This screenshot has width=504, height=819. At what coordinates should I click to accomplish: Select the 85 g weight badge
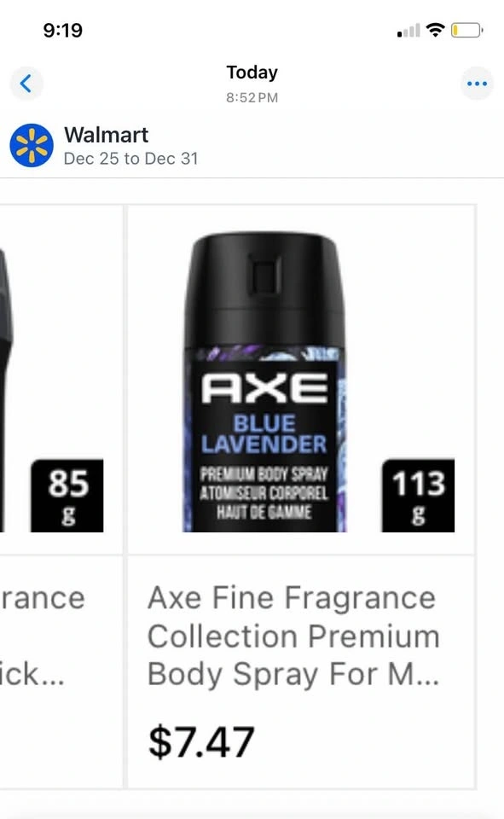[67, 495]
